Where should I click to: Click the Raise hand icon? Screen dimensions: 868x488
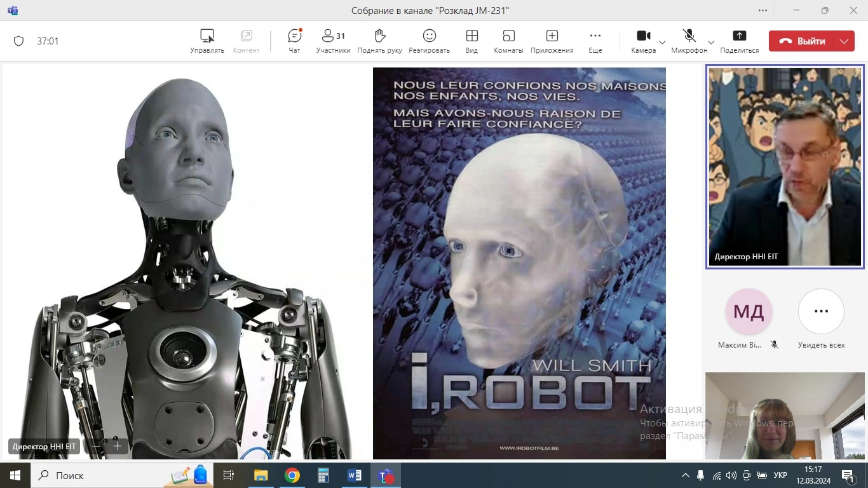(x=379, y=41)
